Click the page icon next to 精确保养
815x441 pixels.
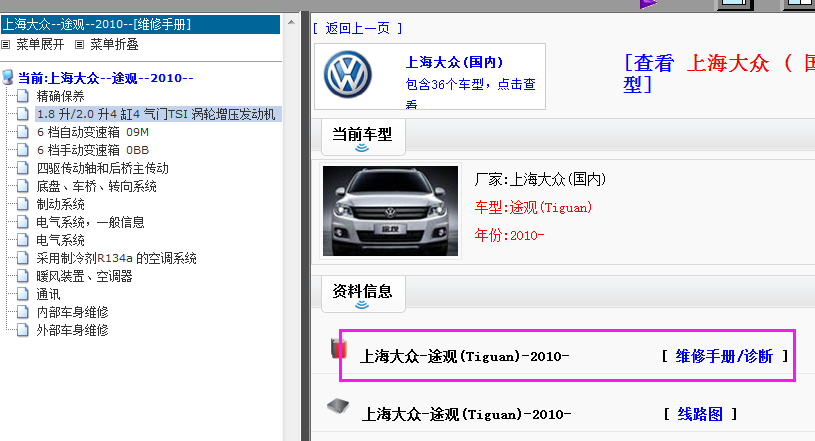pos(22,96)
